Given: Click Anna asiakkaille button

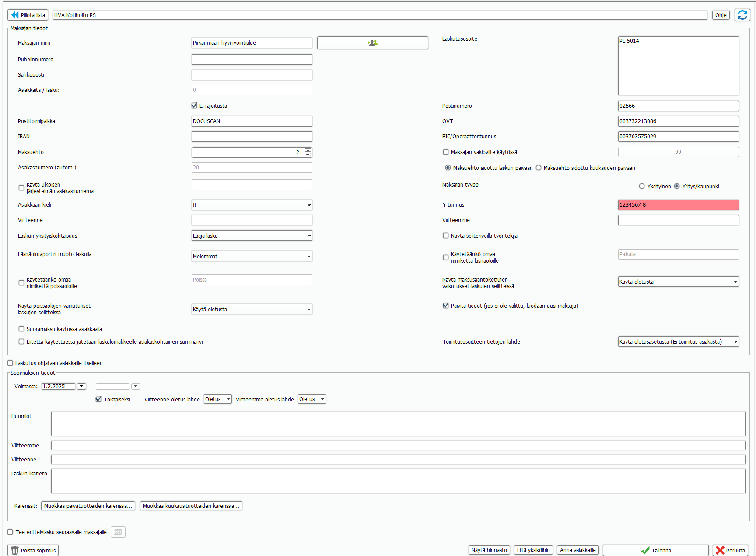Looking at the screenshot, I should tap(578, 550).
